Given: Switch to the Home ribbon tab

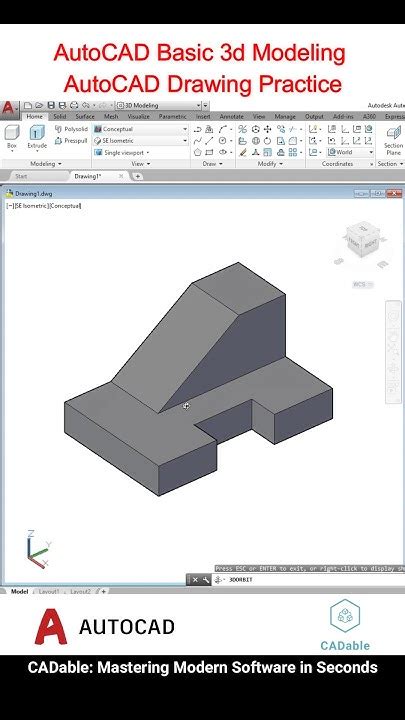Looking at the screenshot, I should [34, 117].
